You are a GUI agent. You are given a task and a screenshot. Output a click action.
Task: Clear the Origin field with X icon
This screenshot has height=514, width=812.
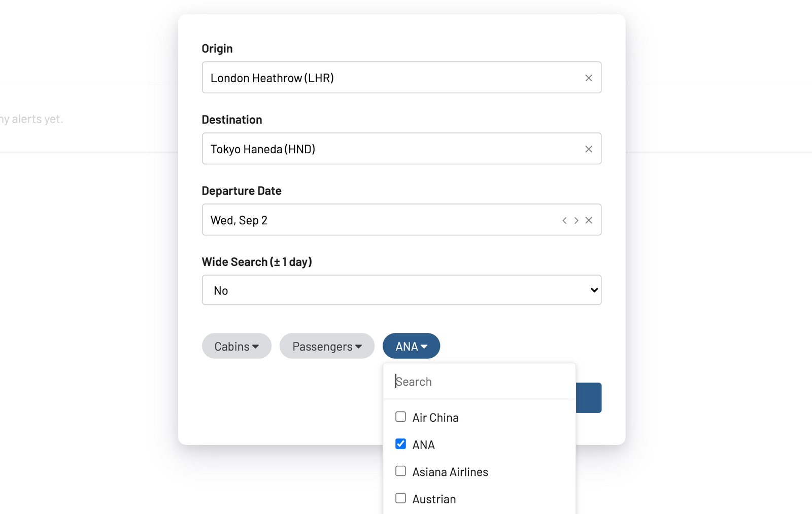coord(589,78)
